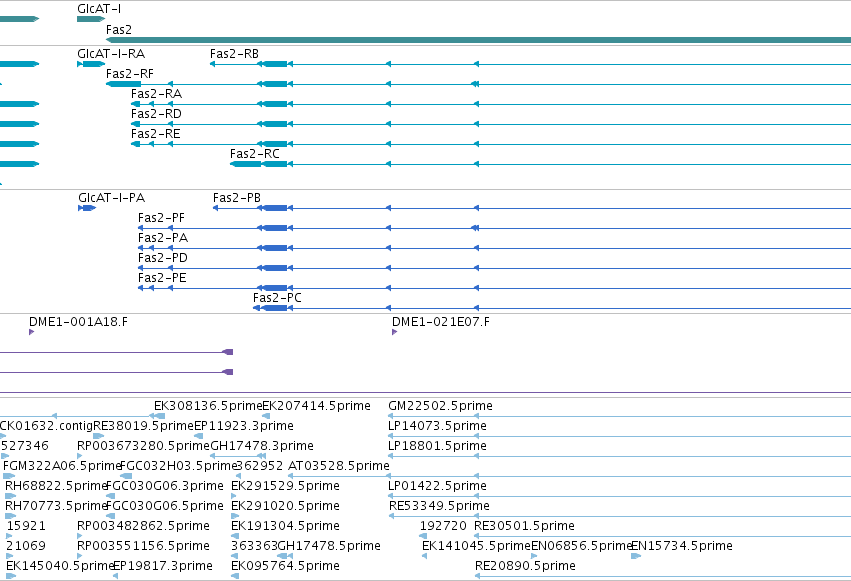
Task: Click the Fas2-PF protein label
Action: coord(161,218)
